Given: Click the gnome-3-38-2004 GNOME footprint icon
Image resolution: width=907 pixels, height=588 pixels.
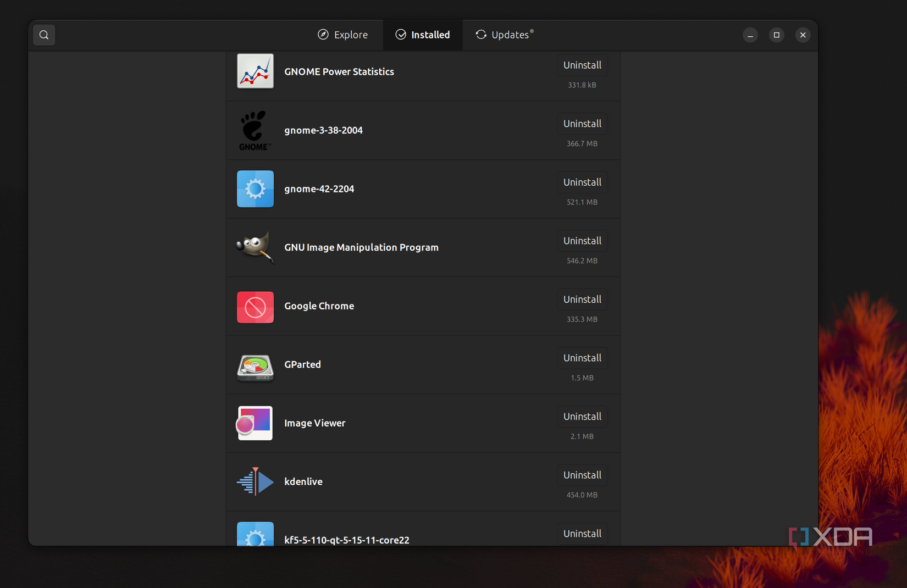Looking at the screenshot, I should point(255,130).
